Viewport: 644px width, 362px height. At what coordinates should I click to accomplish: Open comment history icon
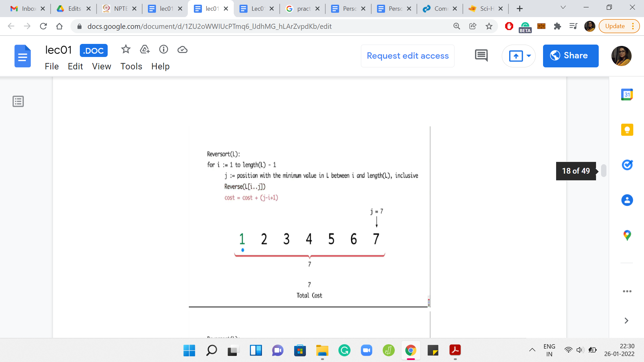point(481,56)
